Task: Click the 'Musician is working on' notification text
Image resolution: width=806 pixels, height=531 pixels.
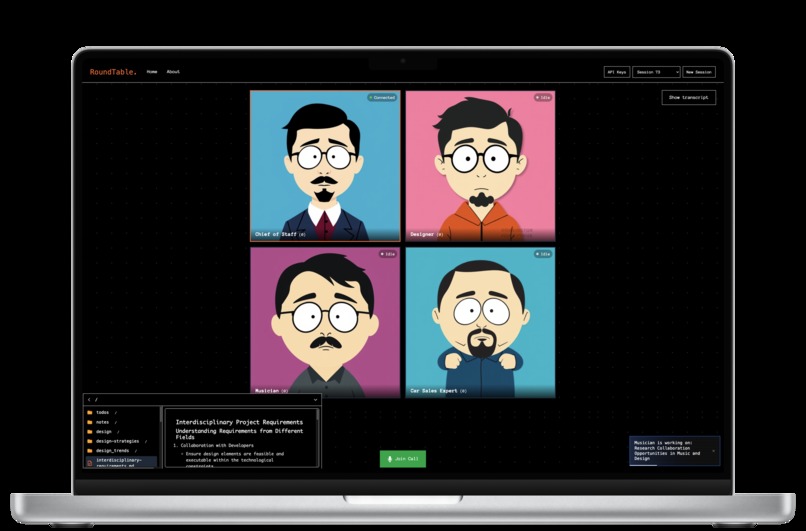Action: (667, 450)
